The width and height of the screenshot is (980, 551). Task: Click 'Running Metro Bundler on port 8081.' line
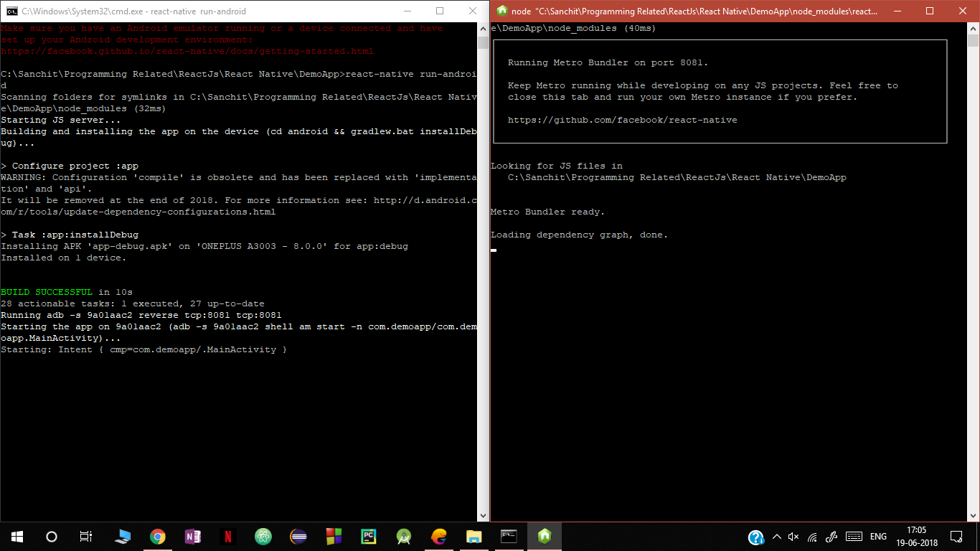pos(608,62)
